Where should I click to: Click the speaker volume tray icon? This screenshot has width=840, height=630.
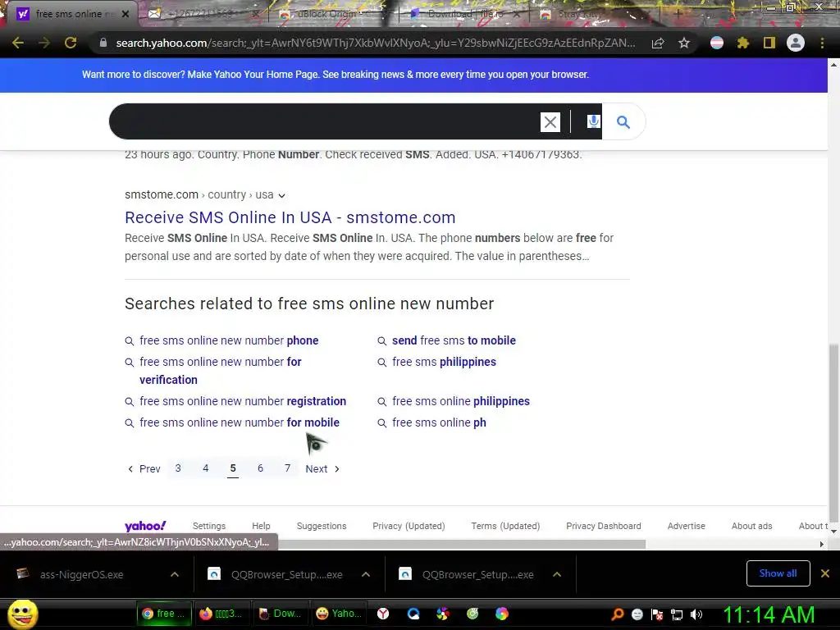click(x=696, y=614)
